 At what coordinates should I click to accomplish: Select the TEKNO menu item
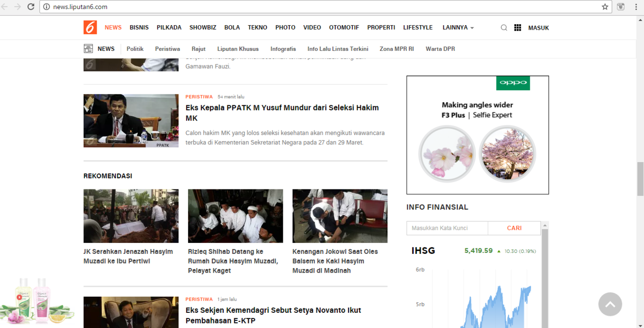pyautogui.click(x=258, y=28)
